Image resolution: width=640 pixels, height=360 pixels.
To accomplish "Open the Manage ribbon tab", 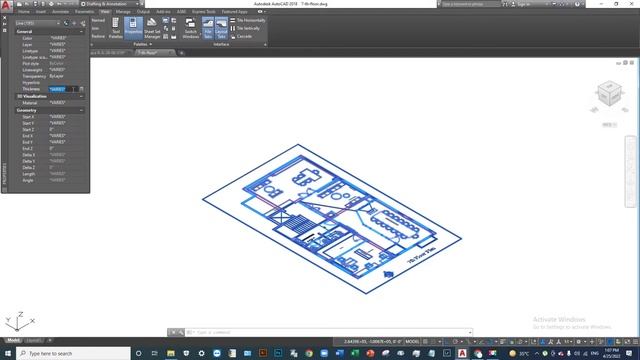I will (x=123, y=12).
